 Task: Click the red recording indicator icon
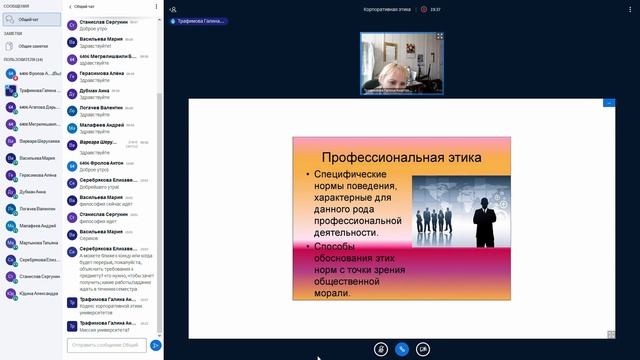(x=424, y=9)
